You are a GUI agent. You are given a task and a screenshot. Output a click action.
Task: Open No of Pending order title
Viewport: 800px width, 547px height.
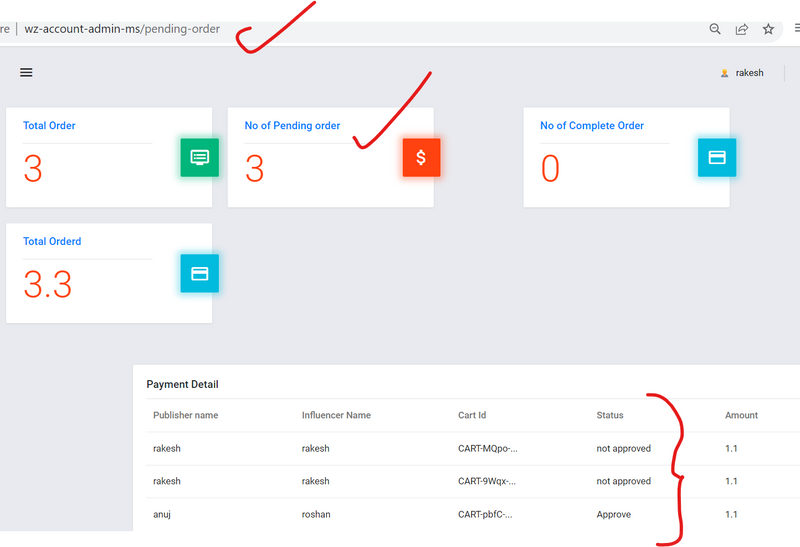coord(292,126)
